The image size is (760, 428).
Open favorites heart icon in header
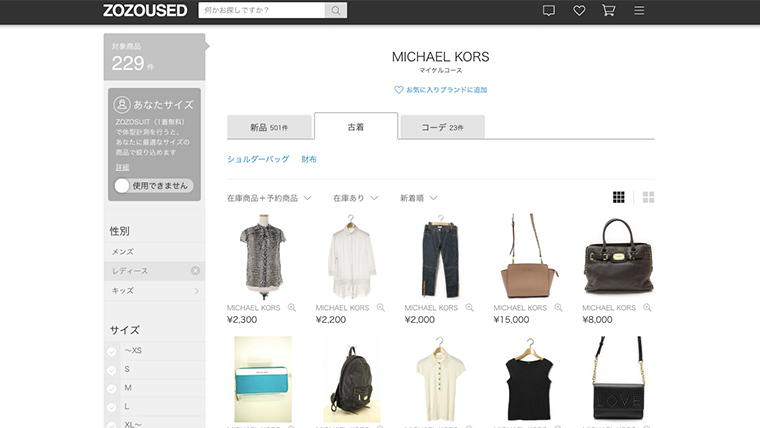pos(579,10)
